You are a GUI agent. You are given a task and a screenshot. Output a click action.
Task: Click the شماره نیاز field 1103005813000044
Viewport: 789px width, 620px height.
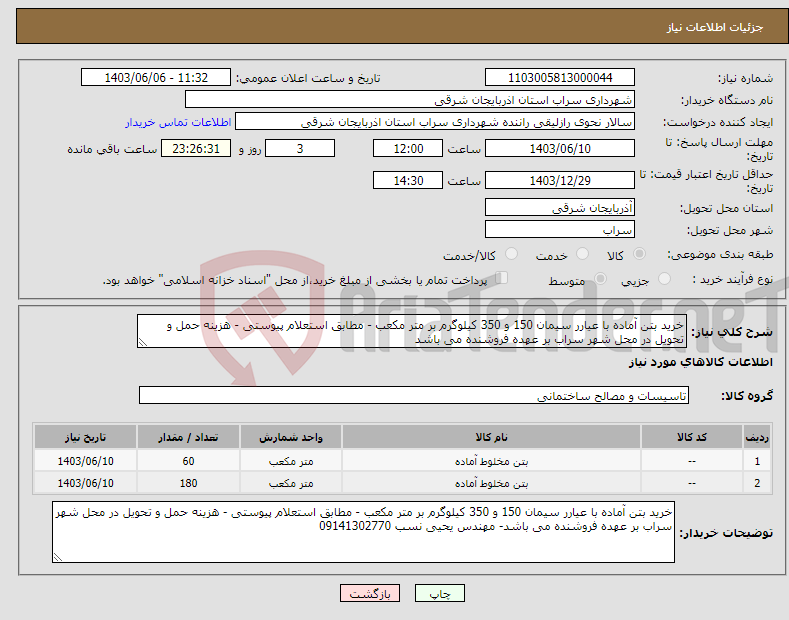(560, 78)
